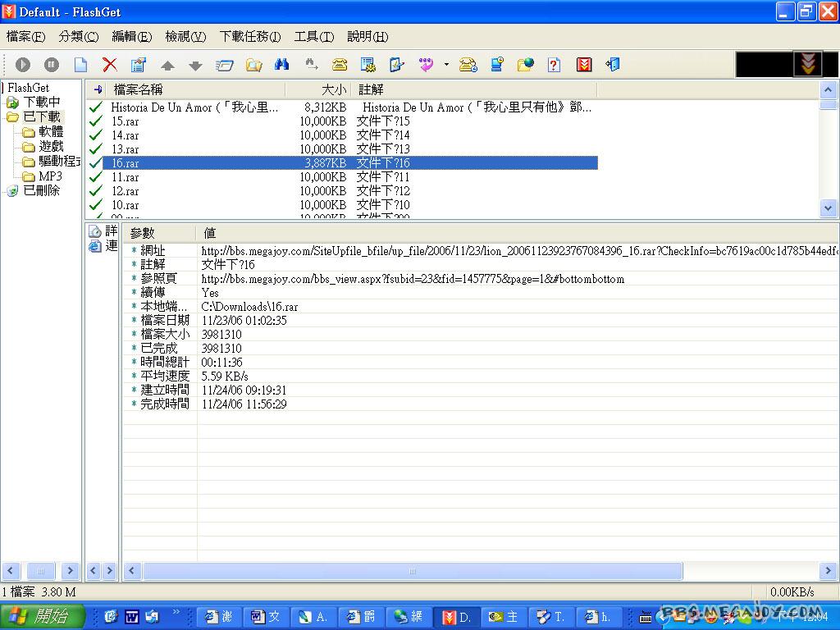The height and width of the screenshot is (630, 840).
Task: Move the selected job up
Action: pyautogui.click(x=167, y=66)
